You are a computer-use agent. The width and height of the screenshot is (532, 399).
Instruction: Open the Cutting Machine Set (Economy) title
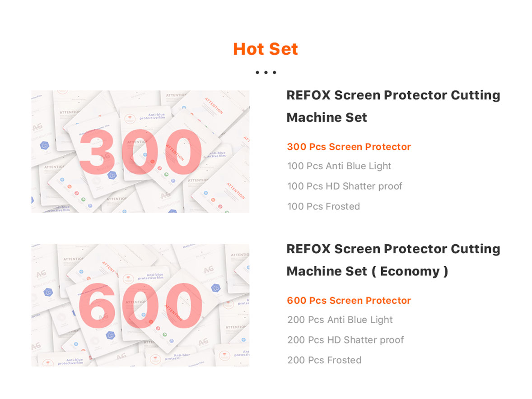tap(393, 260)
